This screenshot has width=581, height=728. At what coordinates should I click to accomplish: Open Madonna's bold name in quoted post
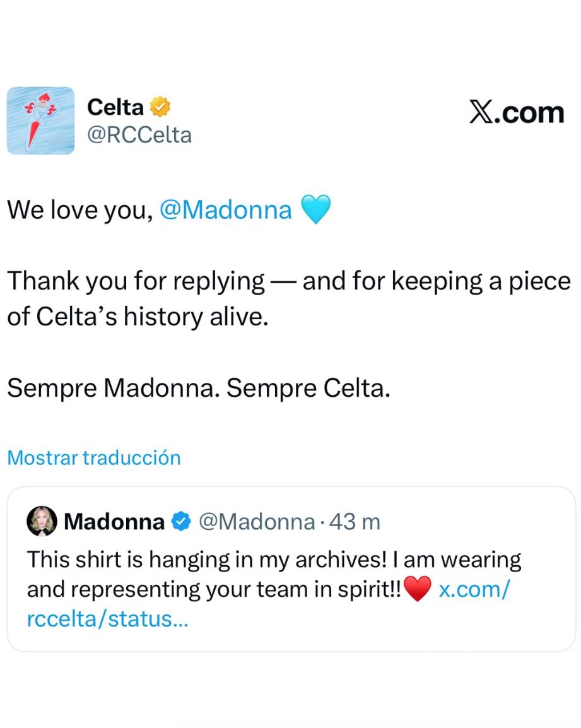(114, 522)
